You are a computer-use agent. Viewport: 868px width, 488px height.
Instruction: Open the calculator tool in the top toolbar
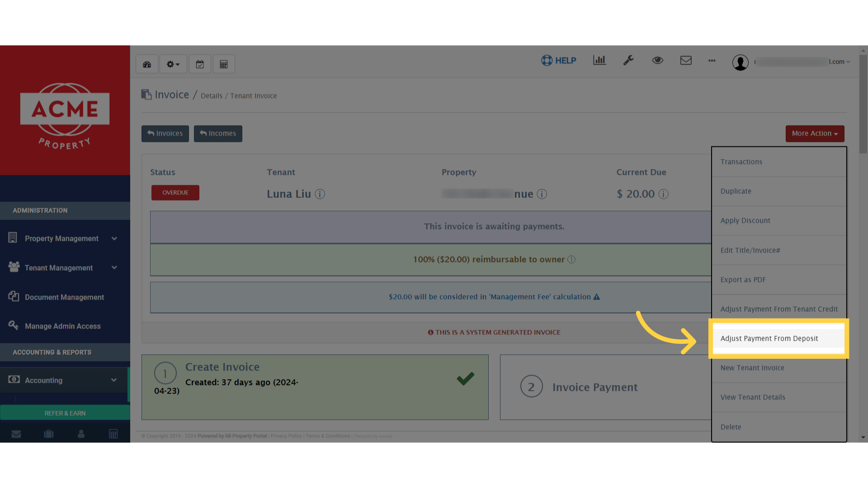pyautogui.click(x=224, y=64)
